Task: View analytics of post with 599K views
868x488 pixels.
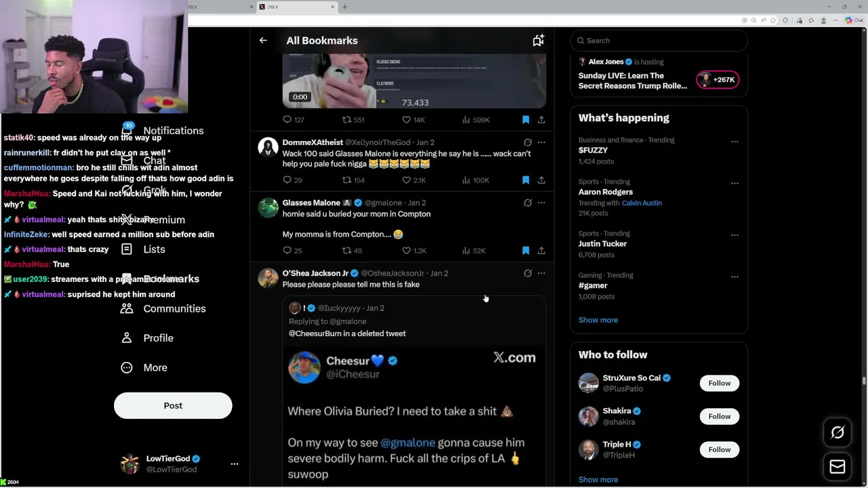Action: point(475,120)
